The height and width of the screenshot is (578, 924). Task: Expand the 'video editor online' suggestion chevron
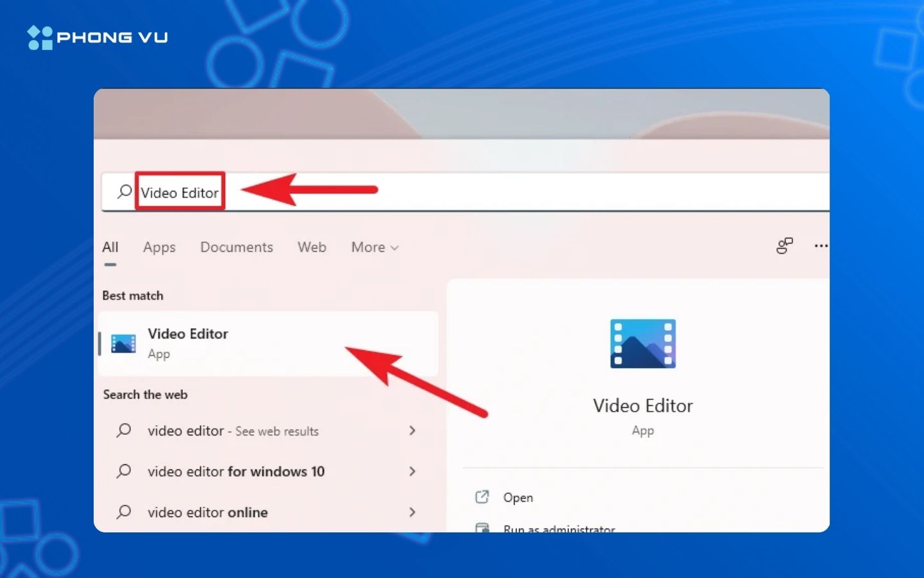coord(413,512)
